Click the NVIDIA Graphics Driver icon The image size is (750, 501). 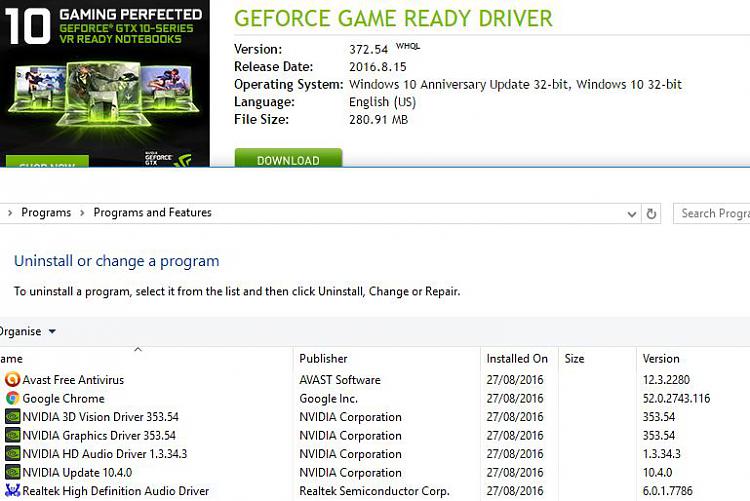click(x=12, y=435)
